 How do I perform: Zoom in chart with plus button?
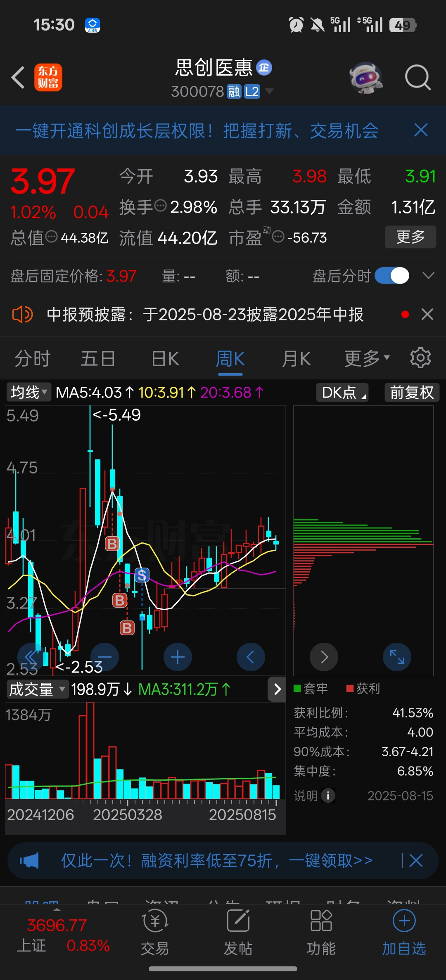178,657
